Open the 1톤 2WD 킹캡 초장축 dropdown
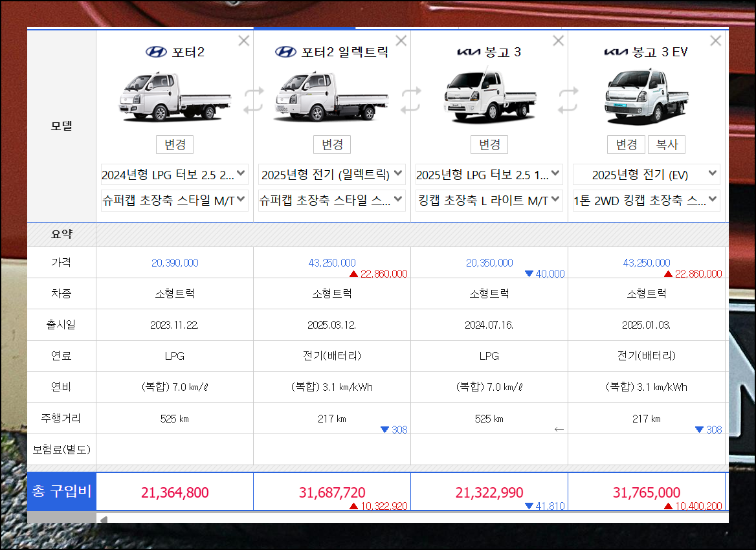Image resolution: width=756 pixels, height=550 pixels. click(x=646, y=201)
